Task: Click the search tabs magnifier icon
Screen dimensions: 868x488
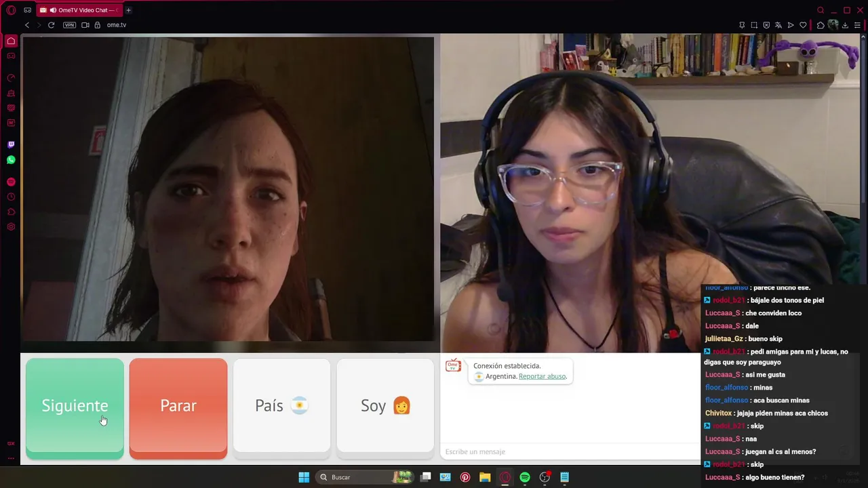Action: coord(821,10)
